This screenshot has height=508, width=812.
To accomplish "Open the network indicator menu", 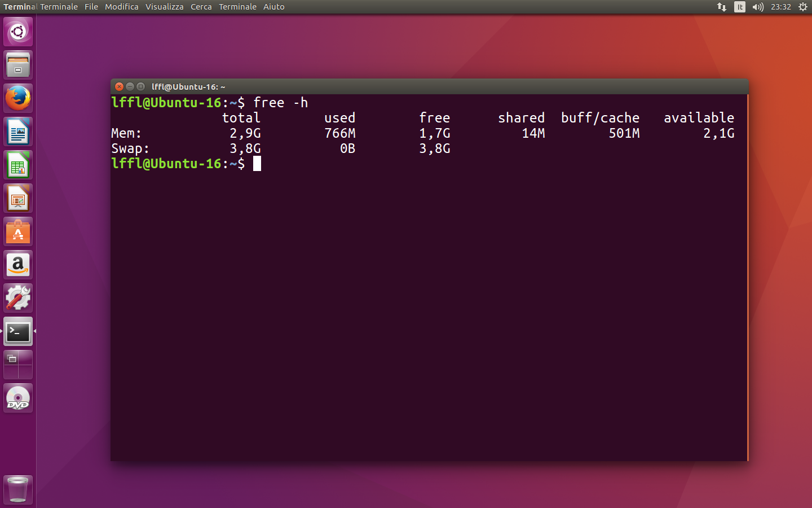I will pyautogui.click(x=722, y=7).
